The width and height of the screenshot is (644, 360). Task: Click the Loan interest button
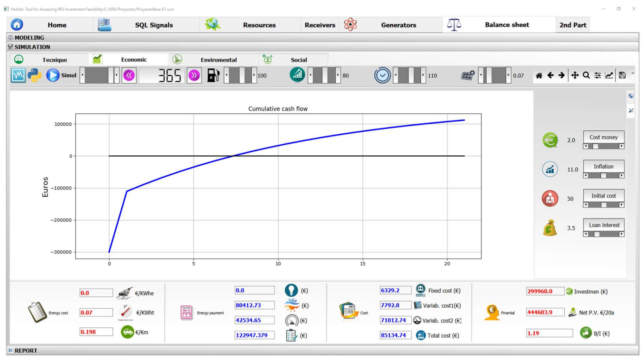point(604,225)
